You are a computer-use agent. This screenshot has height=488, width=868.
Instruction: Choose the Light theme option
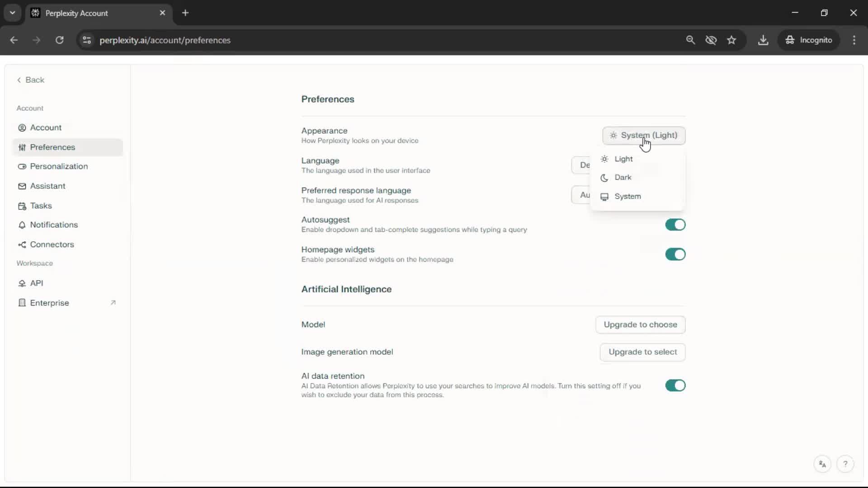coord(623,159)
